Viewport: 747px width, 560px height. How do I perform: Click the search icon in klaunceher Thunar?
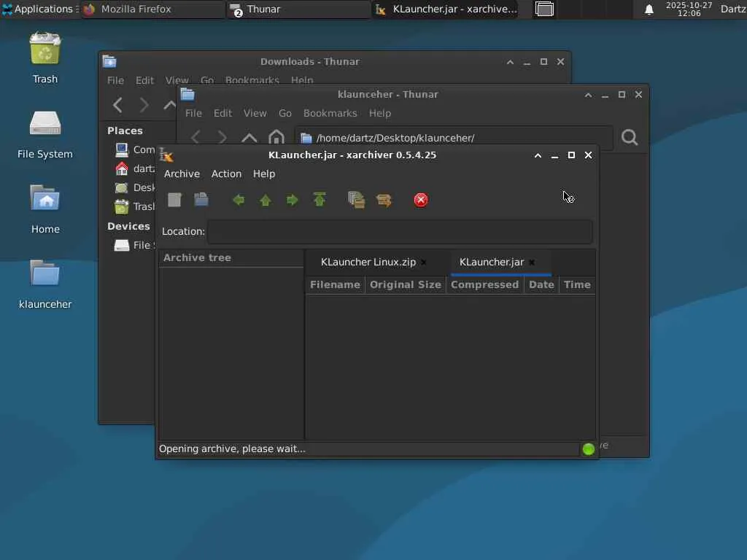630,138
